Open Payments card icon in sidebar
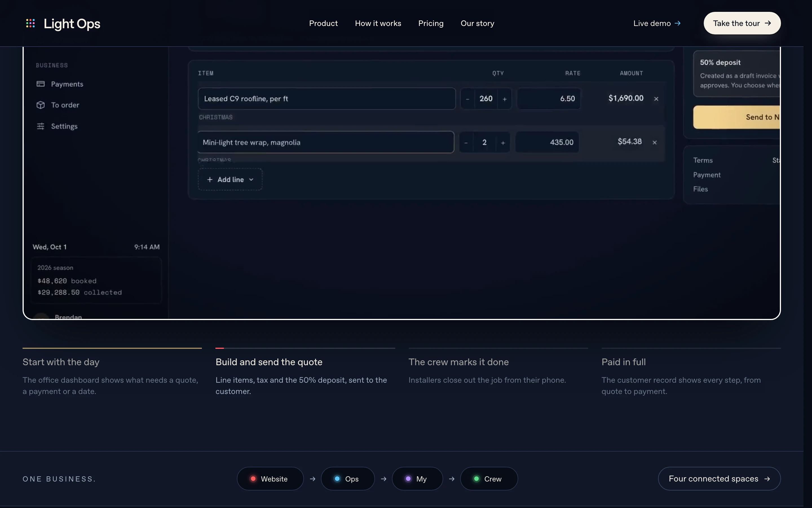The height and width of the screenshot is (508, 812). (x=41, y=84)
